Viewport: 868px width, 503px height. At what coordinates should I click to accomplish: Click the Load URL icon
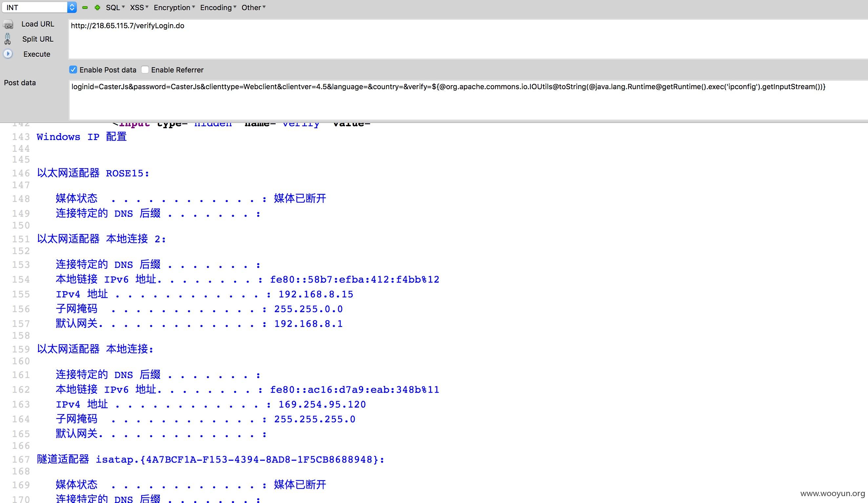(x=8, y=25)
